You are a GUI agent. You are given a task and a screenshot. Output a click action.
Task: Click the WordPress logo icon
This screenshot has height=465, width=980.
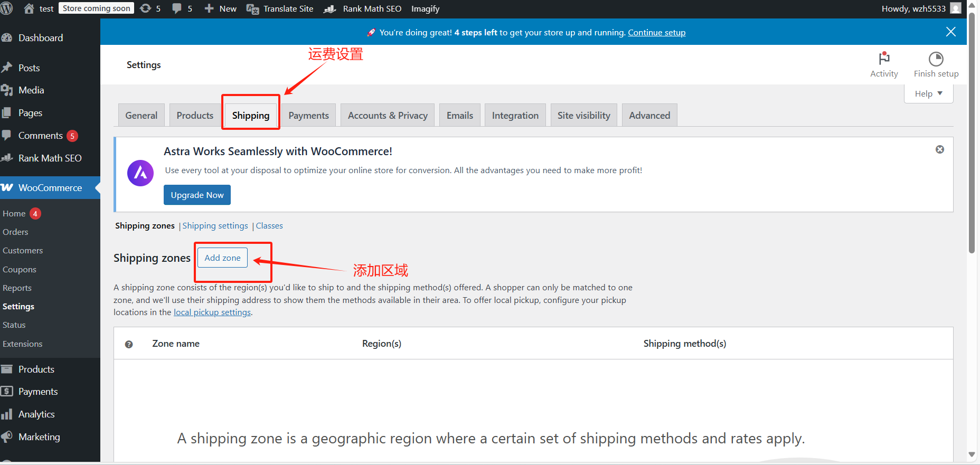(7, 8)
